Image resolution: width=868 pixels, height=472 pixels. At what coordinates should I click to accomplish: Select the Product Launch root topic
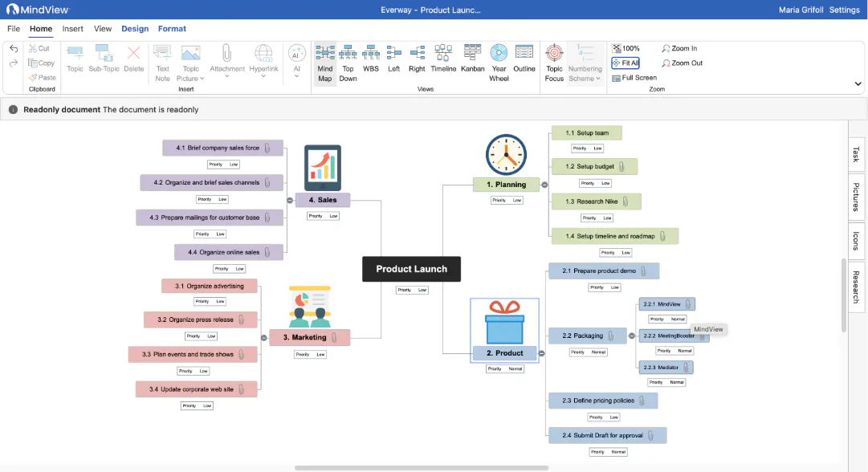(411, 269)
